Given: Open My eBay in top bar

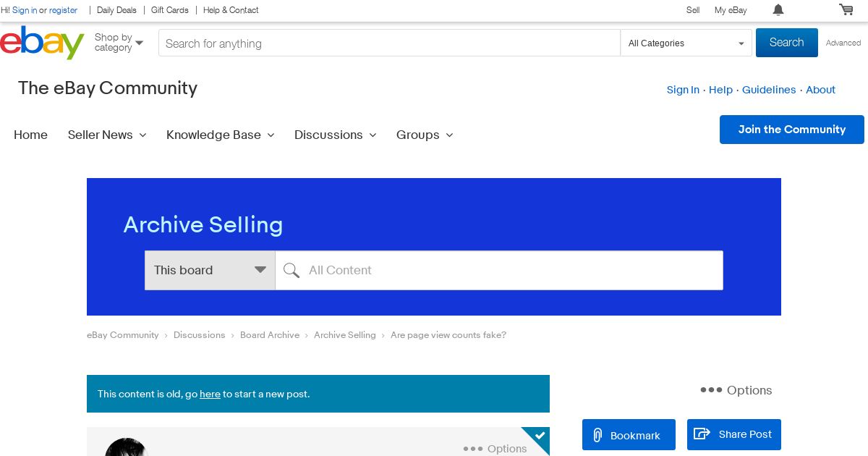Looking at the screenshot, I should pos(731,10).
